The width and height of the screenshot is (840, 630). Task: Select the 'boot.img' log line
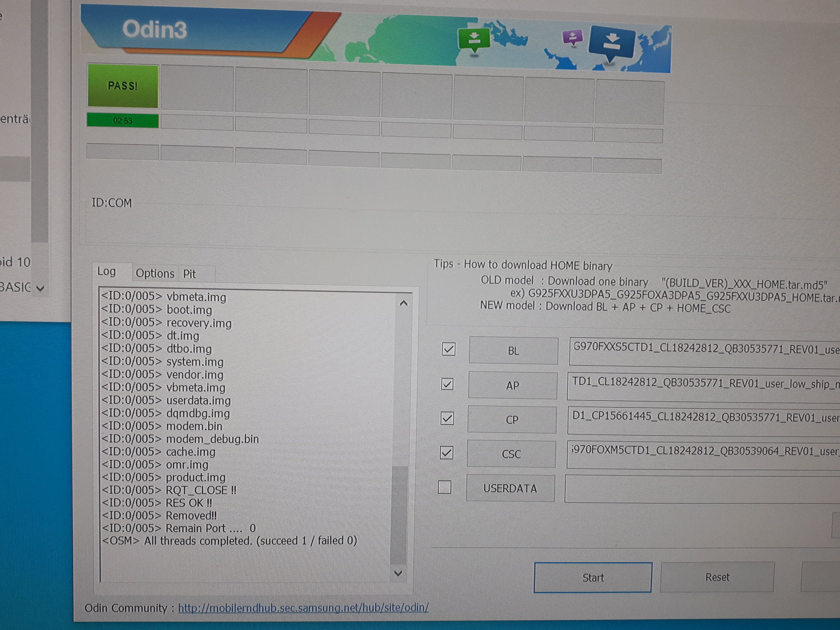(157, 310)
